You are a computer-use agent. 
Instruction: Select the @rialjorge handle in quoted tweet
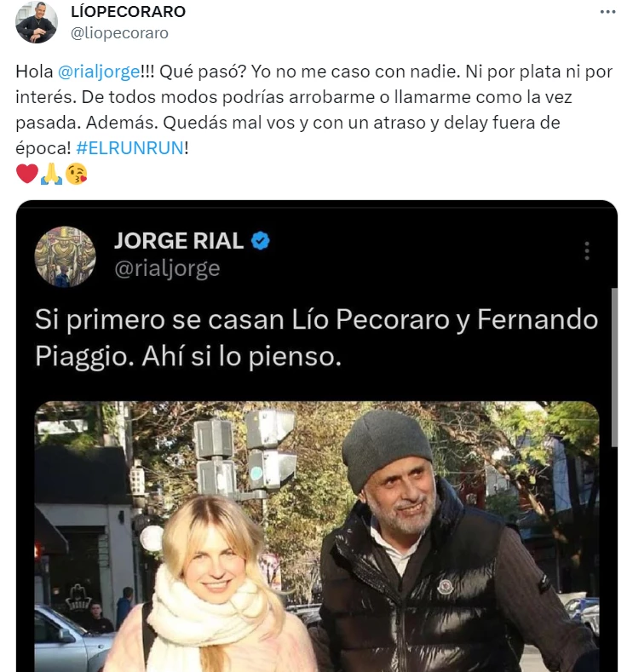point(167,268)
